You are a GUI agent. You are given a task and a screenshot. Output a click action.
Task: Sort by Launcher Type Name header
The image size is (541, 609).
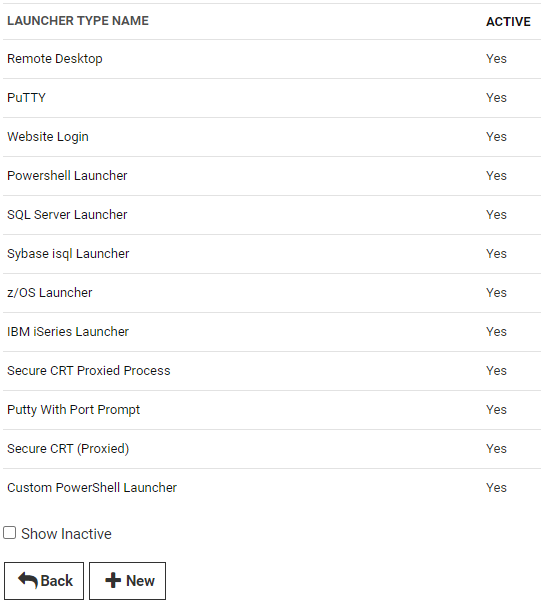(78, 21)
